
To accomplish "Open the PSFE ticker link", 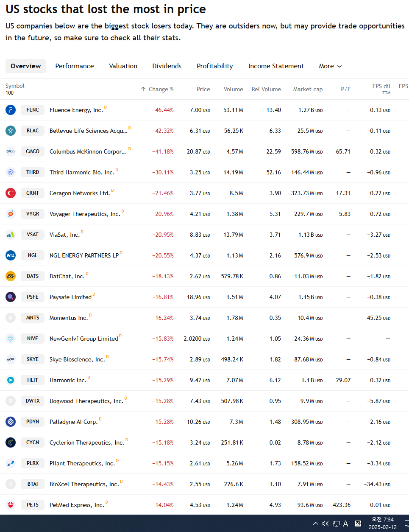I will click(x=33, y=297).
